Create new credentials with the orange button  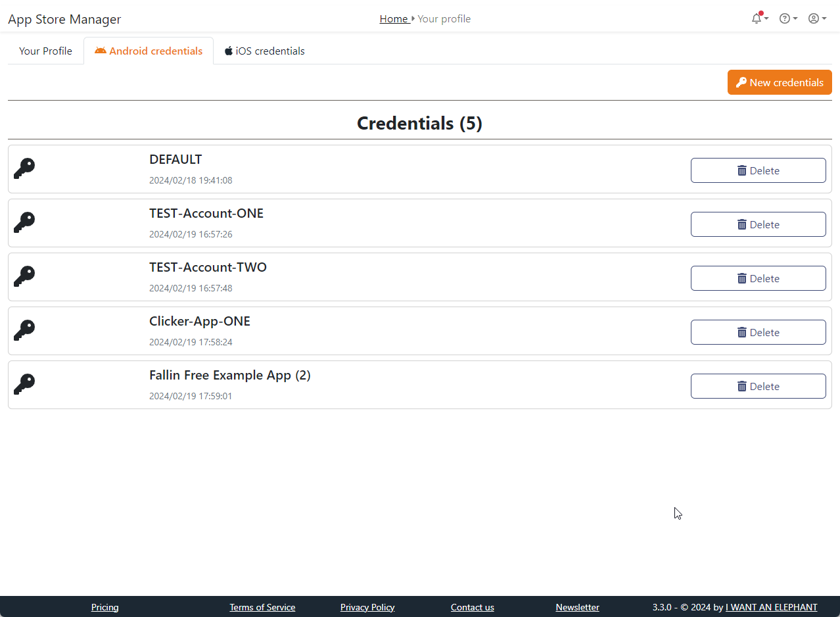779,82
